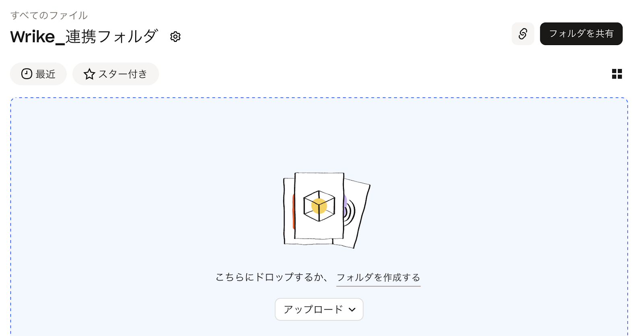The height and width of the screenshot is (336, 644).
Task: Open the アップロード upload menu
Action: coord(319,309)
